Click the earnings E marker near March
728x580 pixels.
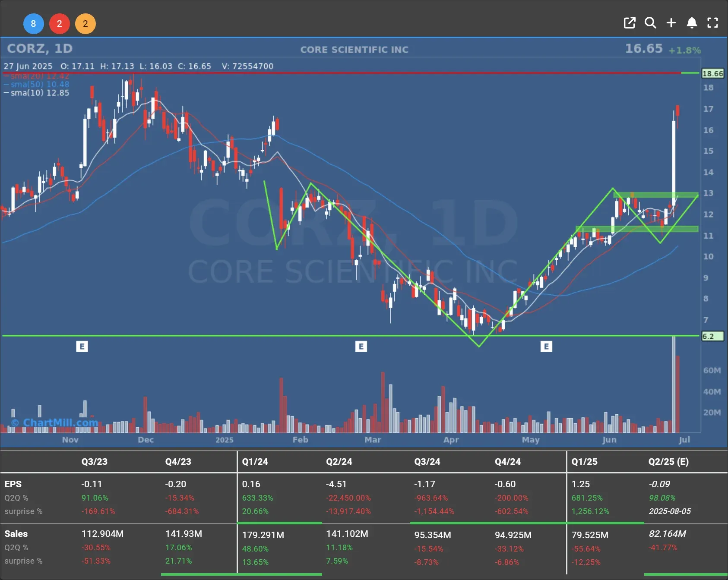(x=361, y=346)
